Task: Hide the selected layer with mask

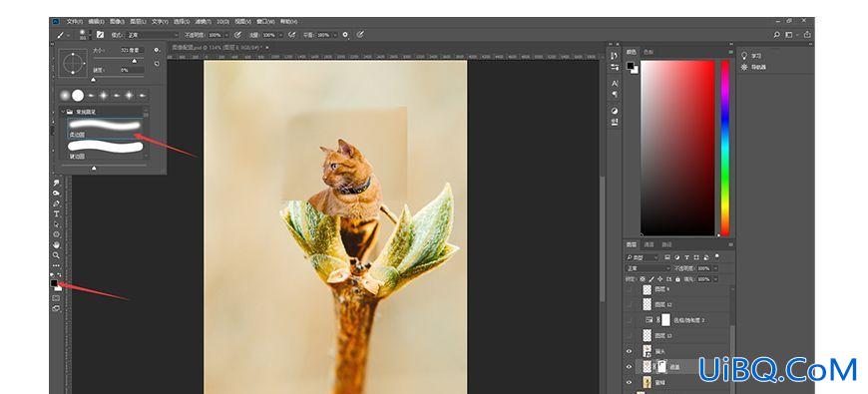Action: [629, 366]
